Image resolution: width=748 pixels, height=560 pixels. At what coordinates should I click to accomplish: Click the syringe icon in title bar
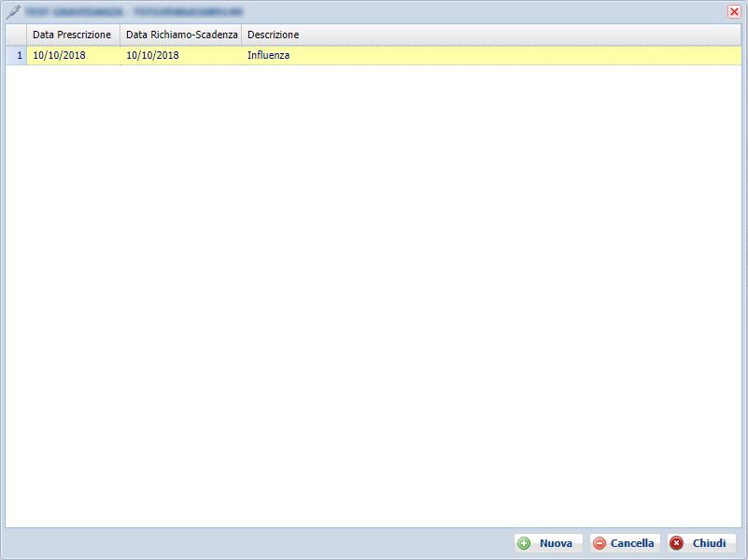[x=13, y=12]
